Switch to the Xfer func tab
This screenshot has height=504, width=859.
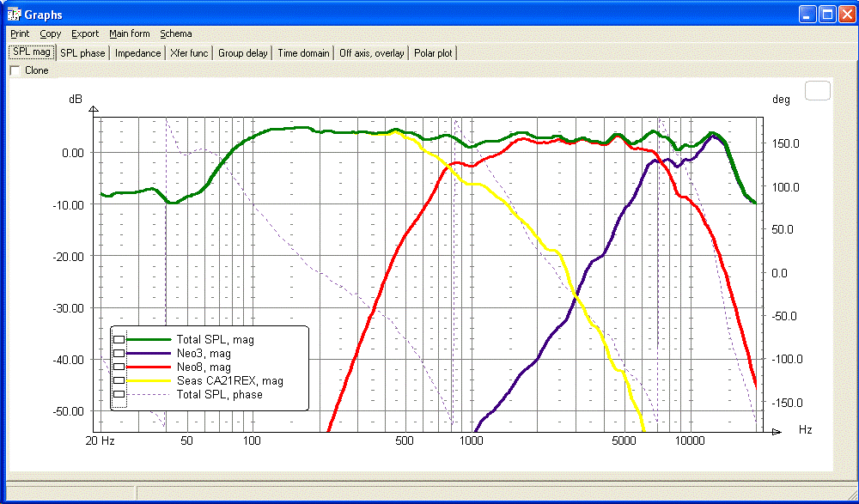(189, 53)
